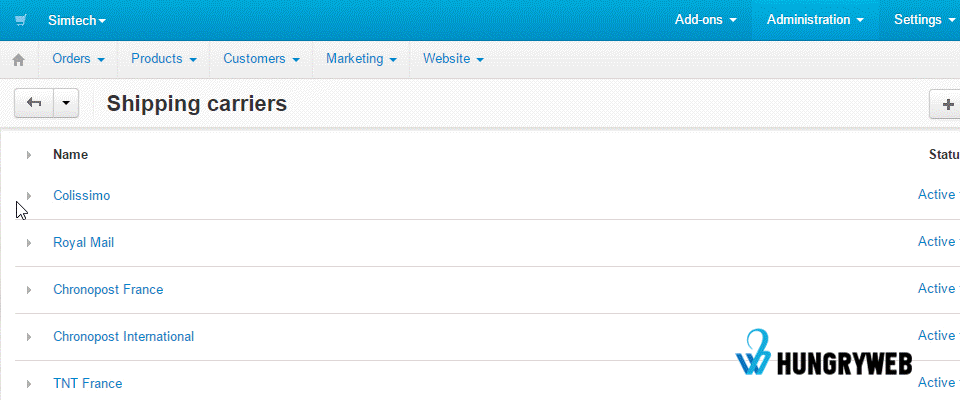
Task: Open the Add-ons menu
Action: pos(706,20)
